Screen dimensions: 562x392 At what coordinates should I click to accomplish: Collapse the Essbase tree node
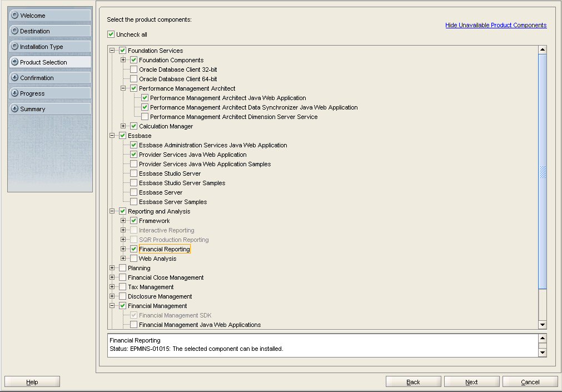tap(112, 136)
